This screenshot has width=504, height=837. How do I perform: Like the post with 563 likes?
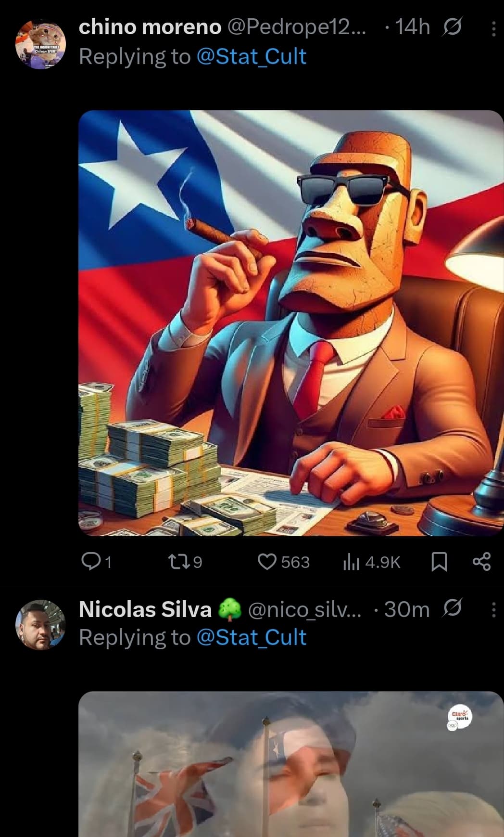(283, 562)
